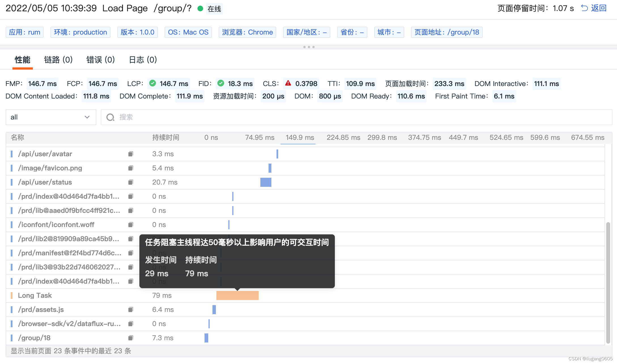617x364 pixels.
Task: Click the 返回 back link
Action: (x=599, y=8)
